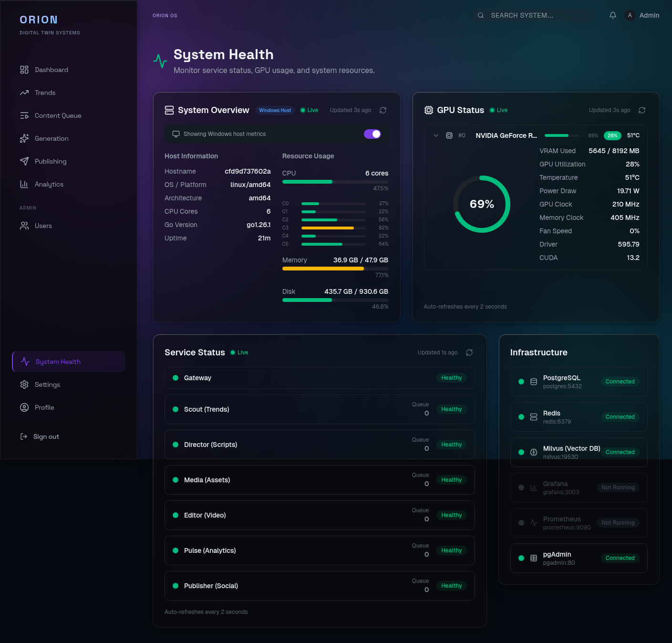Open the Profile icon in sidebar
The width and height of the screenshot is (672, 643).
pos(25,407)
